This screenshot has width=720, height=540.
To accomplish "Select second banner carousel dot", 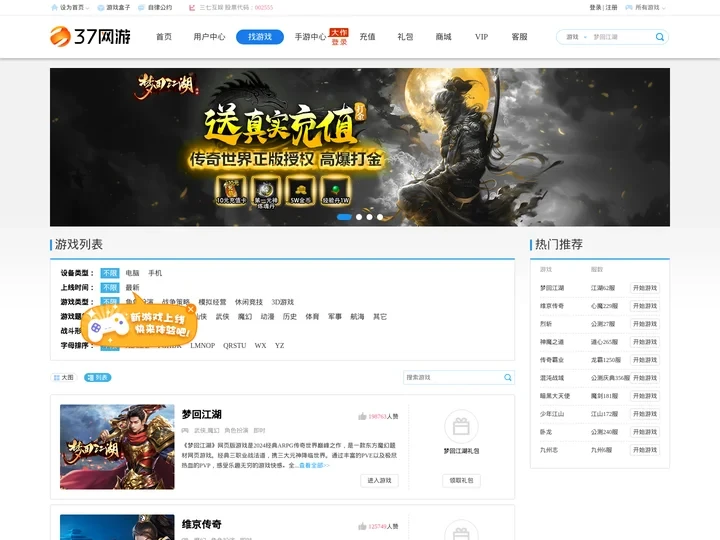I will click(x=359, y=217).
